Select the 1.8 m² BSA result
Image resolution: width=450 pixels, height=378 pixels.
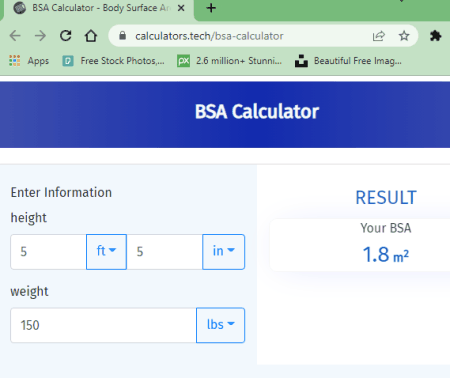tap(386, 255)
